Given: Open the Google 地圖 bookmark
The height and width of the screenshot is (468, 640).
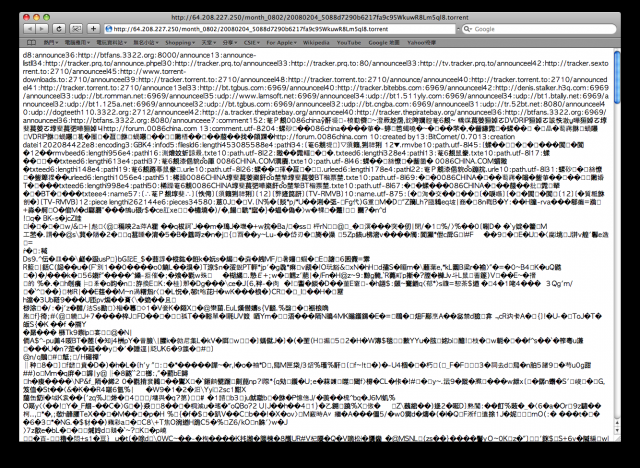Looking at the screenshot, I should pyautogui.click(x=384, y=42).
